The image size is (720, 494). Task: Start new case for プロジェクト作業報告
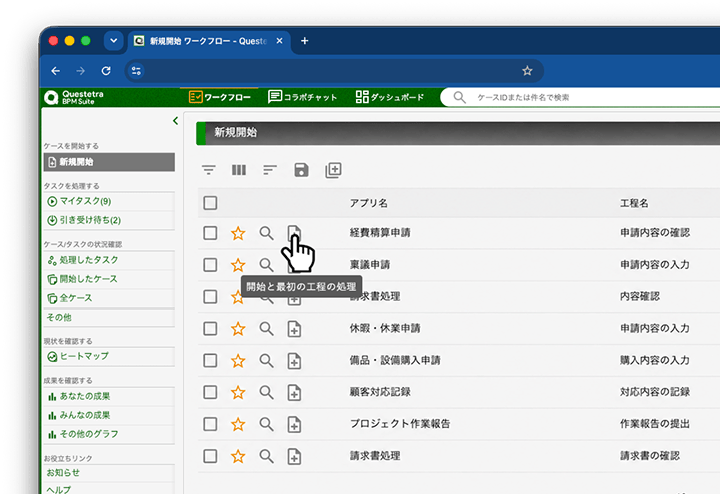pyautogui.click(x=294, y=424)
